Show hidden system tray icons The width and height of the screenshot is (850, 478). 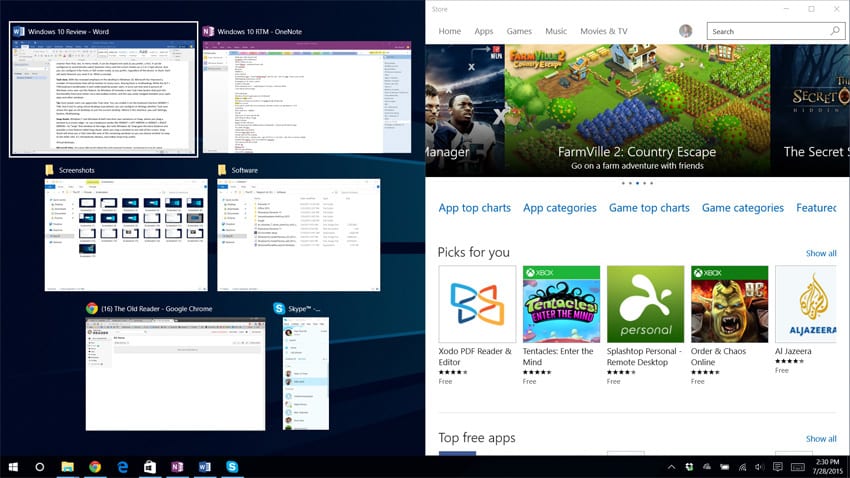coord(671,467)
